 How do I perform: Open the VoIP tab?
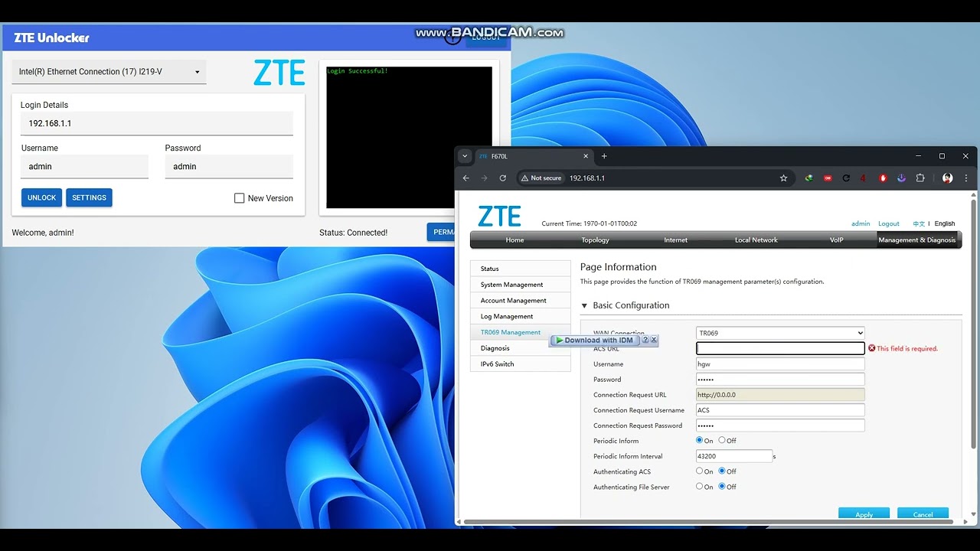(837, 240)
